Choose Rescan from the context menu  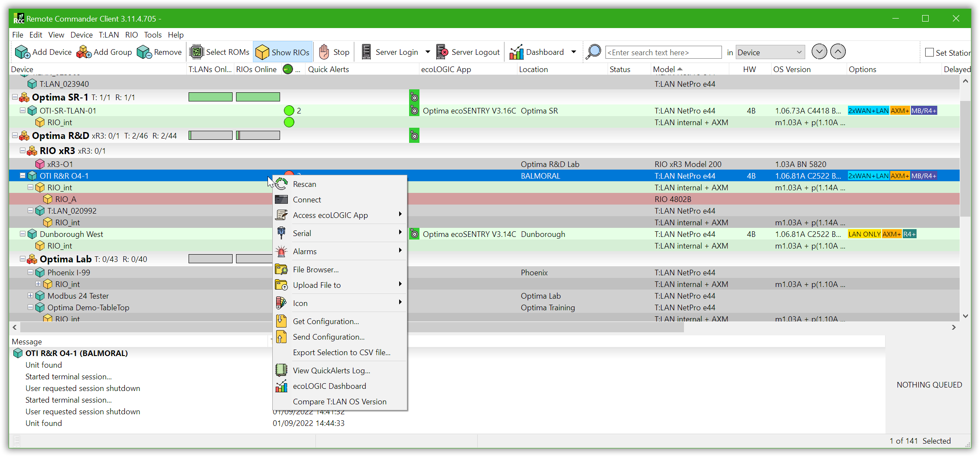pos(340,184)
